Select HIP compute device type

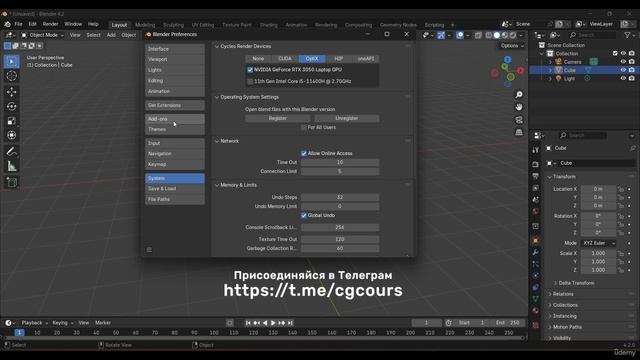(x=339, y=59)
